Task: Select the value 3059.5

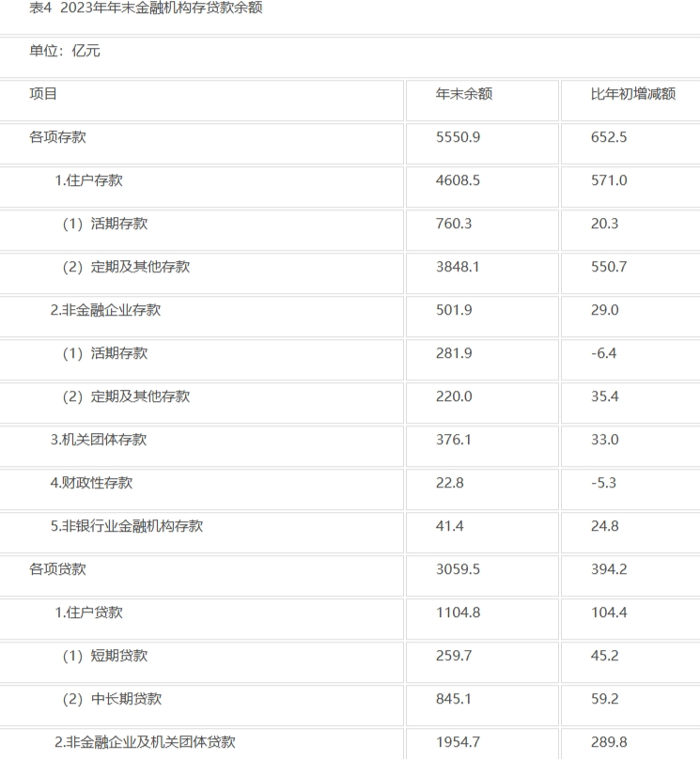Action: click(458, 568)
